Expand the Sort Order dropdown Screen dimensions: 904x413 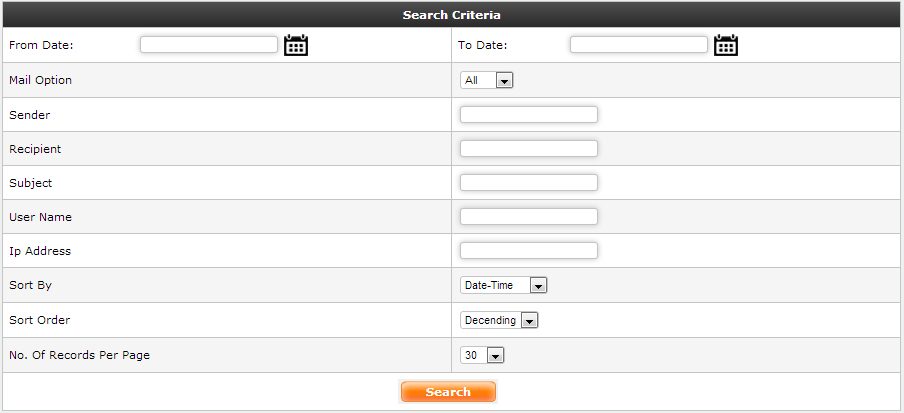(499, 320)
